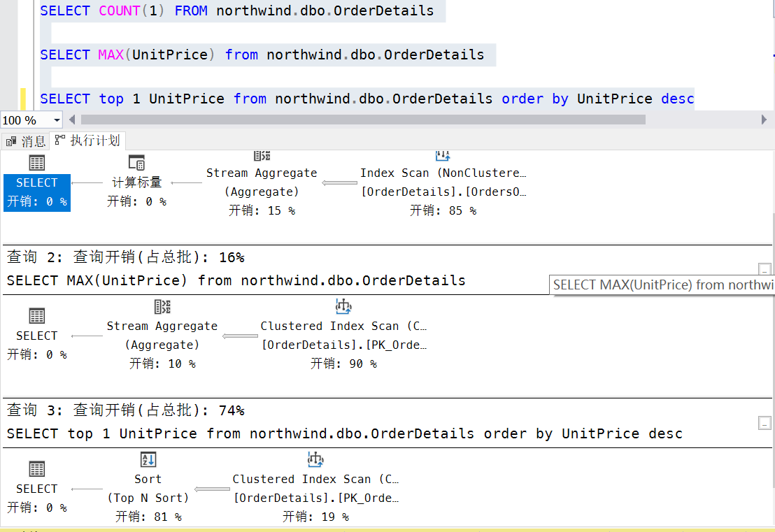775x532 pixels.
Task: Click the horizontal scrollbar right arrow
Action: click(764, 120)
